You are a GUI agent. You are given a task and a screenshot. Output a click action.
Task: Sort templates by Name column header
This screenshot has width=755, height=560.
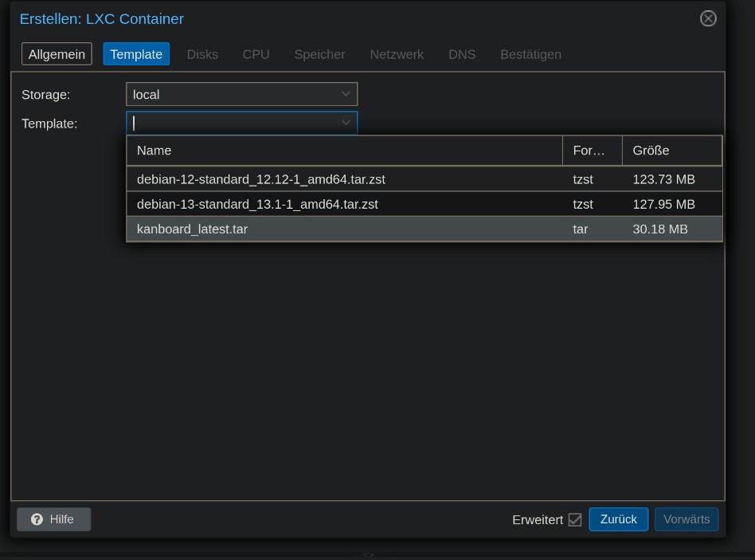(344, 150)
